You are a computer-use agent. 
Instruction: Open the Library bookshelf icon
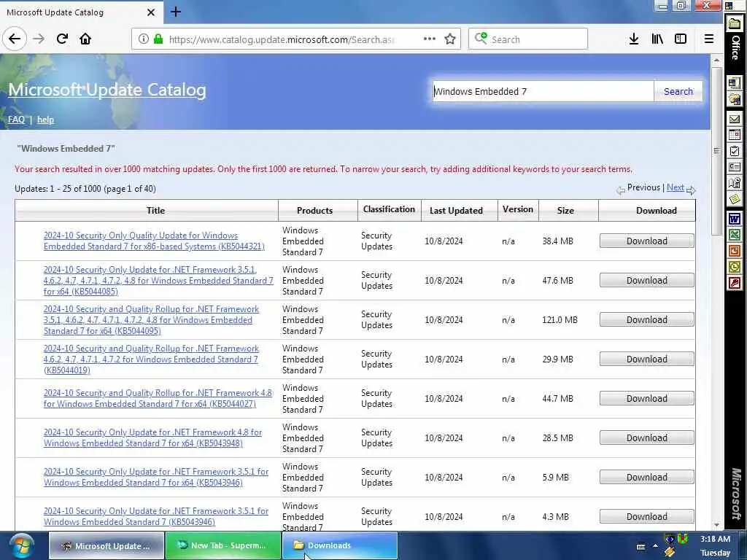[x=657, y=39]
